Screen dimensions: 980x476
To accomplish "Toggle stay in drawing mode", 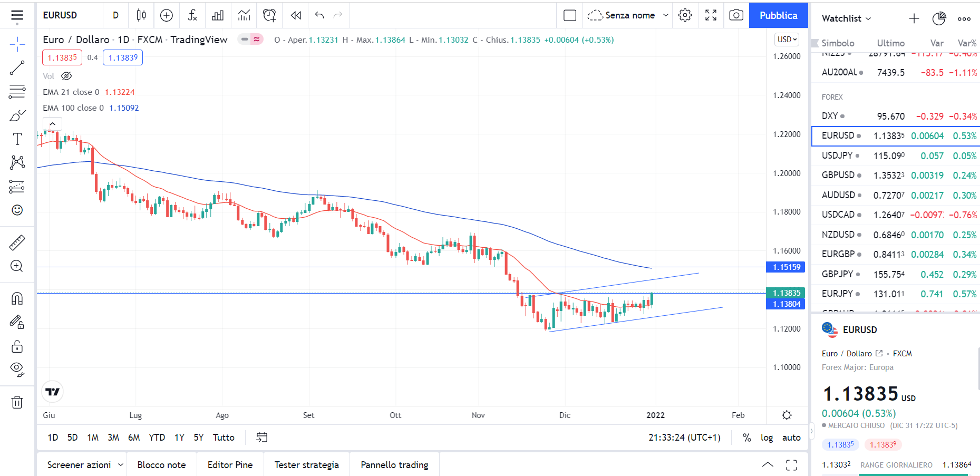I will (x=17, y=322).
